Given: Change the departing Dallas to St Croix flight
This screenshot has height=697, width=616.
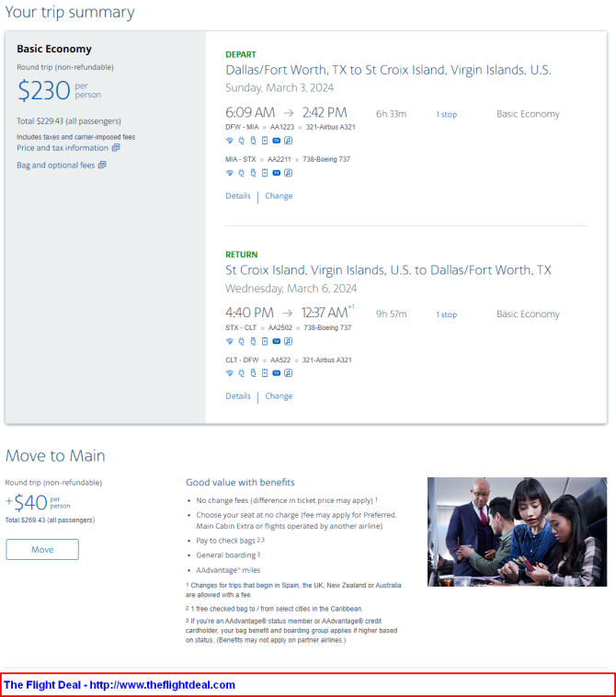Looking at the screenshot, I should point(279,196).
